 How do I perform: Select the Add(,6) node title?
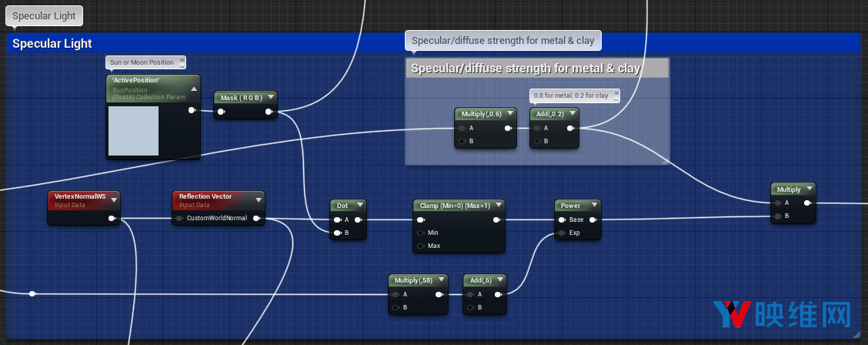pyautogui.click(x=479, y=280)
